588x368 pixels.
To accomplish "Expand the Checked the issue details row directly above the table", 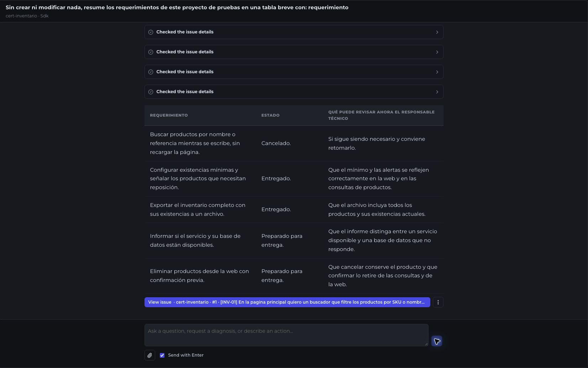I will [x=294, y=92].
